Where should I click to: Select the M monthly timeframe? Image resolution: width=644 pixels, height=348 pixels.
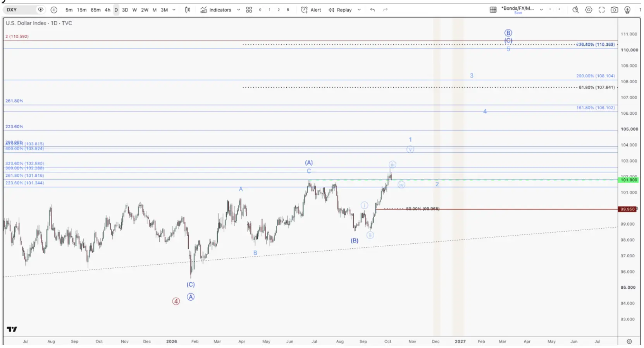click(154, 10)
